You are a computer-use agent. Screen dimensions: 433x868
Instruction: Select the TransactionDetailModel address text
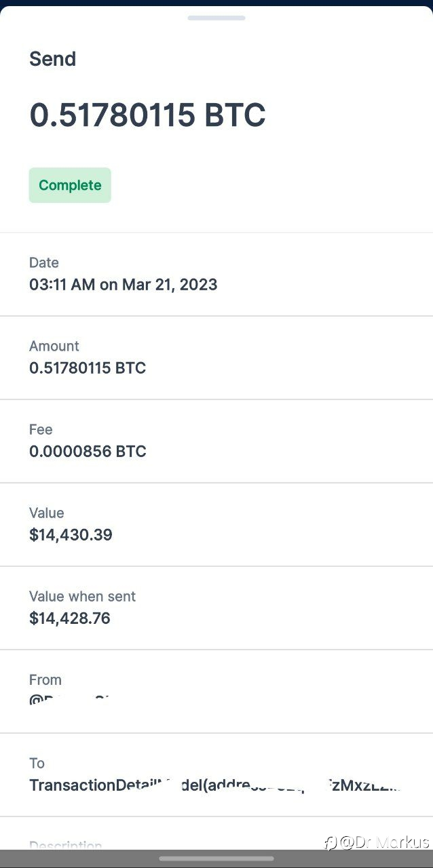tap(216, 785)
